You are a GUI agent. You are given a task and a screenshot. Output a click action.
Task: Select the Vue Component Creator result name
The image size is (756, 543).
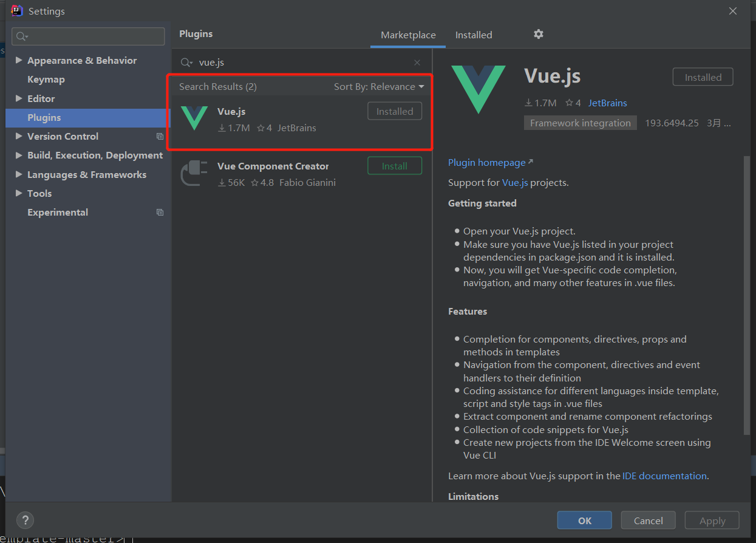[273, 166]
